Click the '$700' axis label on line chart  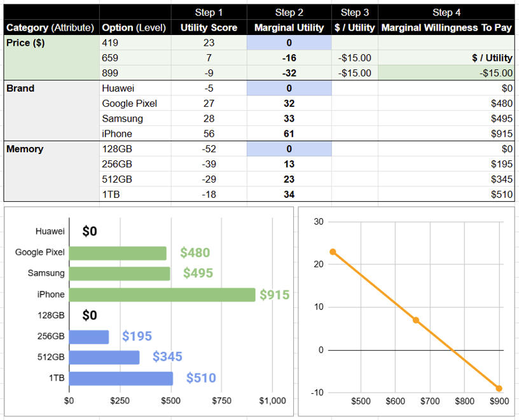coord(430,402)
